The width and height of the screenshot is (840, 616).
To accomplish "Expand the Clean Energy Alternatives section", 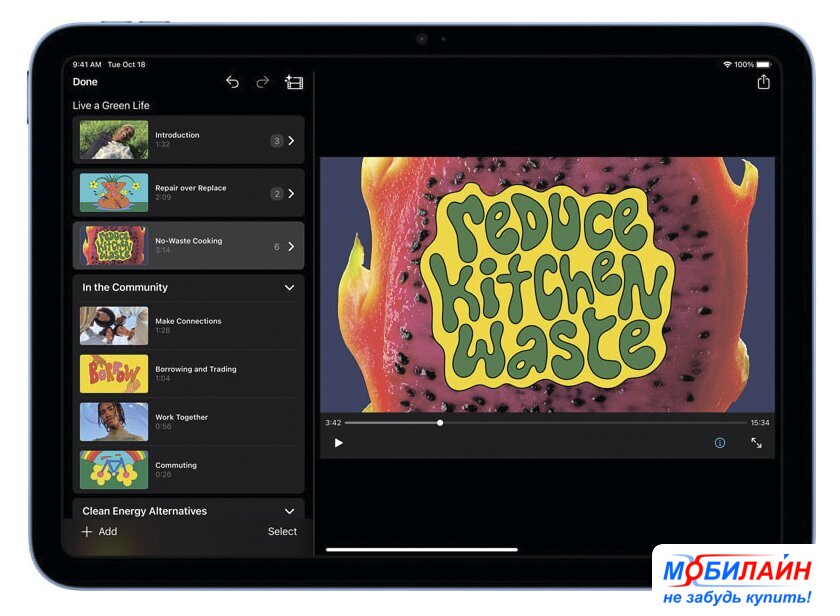I will pyautogui.click(x=289, y=511).
